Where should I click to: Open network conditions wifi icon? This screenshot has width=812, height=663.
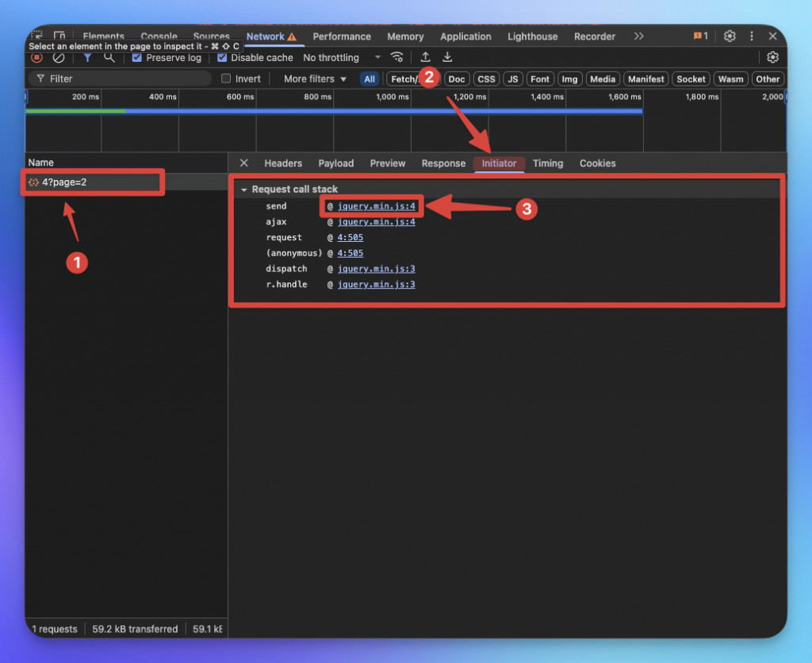[396, 57]
